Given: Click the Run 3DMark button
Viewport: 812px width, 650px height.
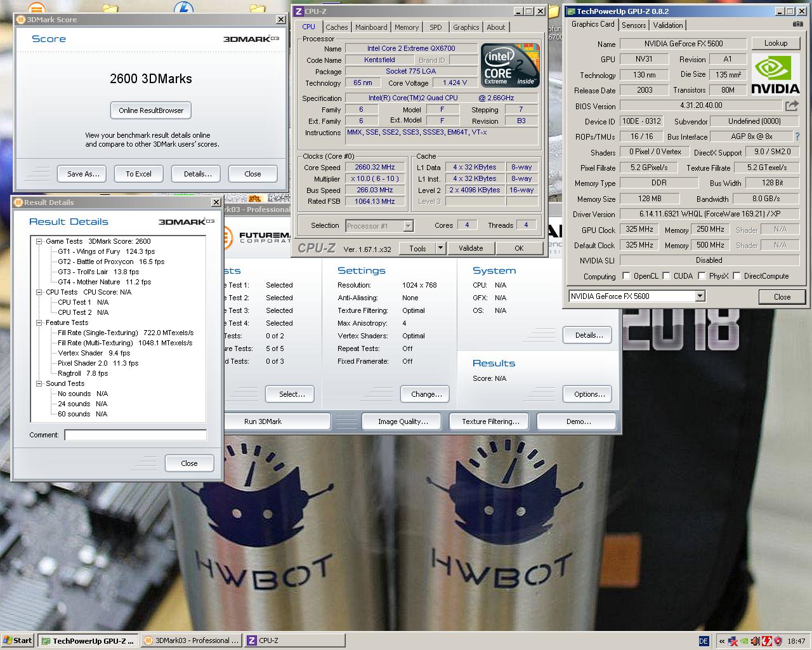Looking at the screenshot, I should point(263,421).
